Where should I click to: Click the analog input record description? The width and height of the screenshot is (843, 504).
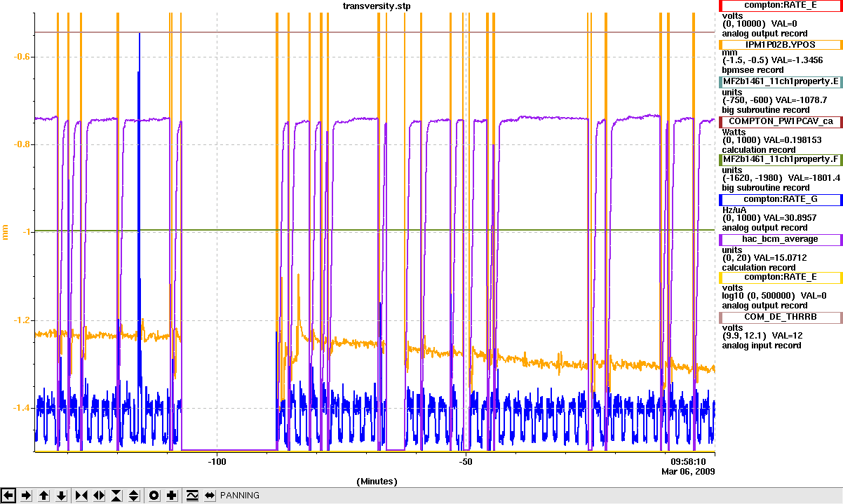[762, 345]
